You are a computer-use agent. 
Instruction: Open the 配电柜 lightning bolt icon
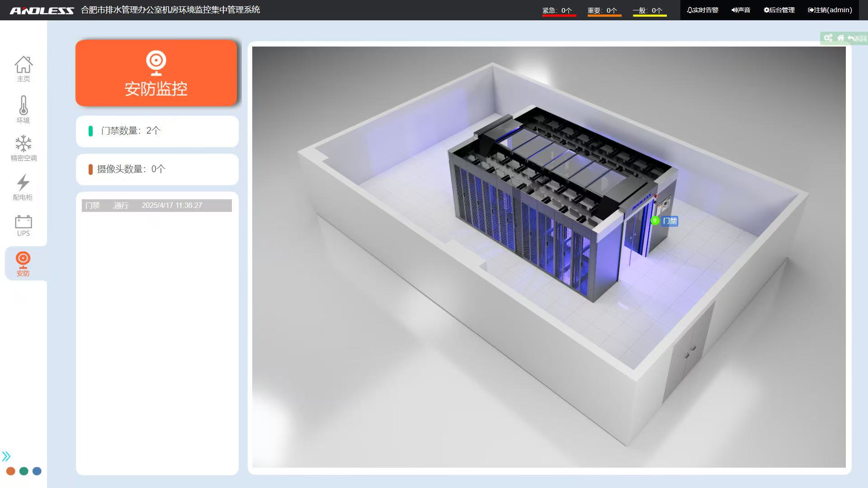click(x=23, y=187)
